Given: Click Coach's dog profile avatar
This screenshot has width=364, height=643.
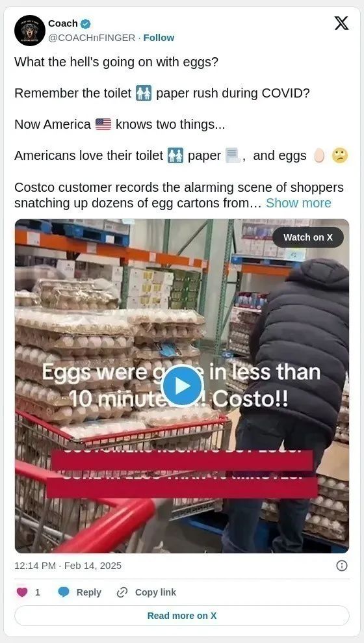Looking at the screenshot, I should point(29,31).
